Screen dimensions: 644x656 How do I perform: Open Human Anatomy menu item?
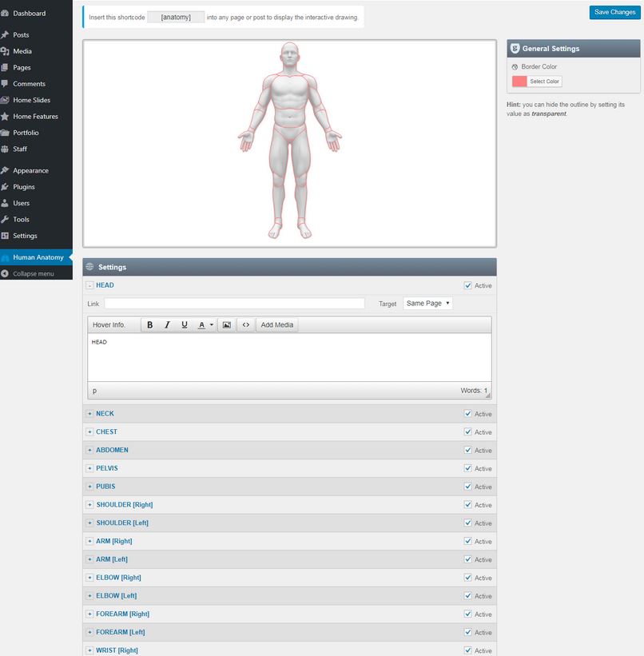(x=36, y=257)
